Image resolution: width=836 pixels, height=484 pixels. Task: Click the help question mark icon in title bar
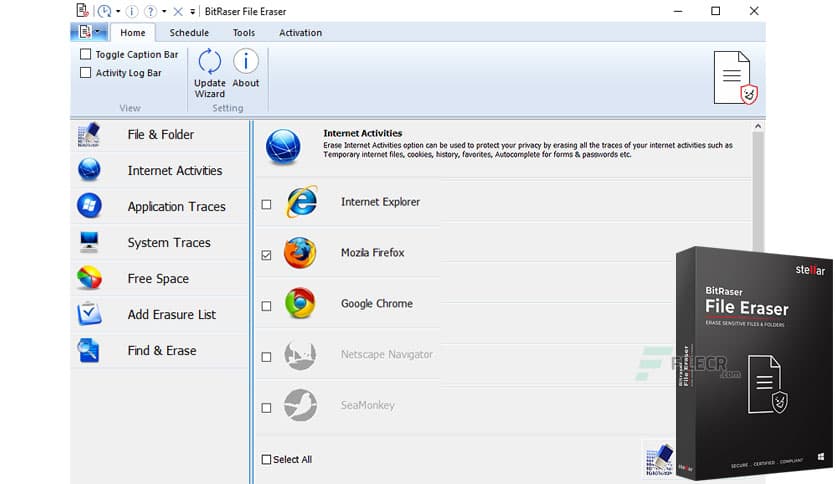[150, 11]
